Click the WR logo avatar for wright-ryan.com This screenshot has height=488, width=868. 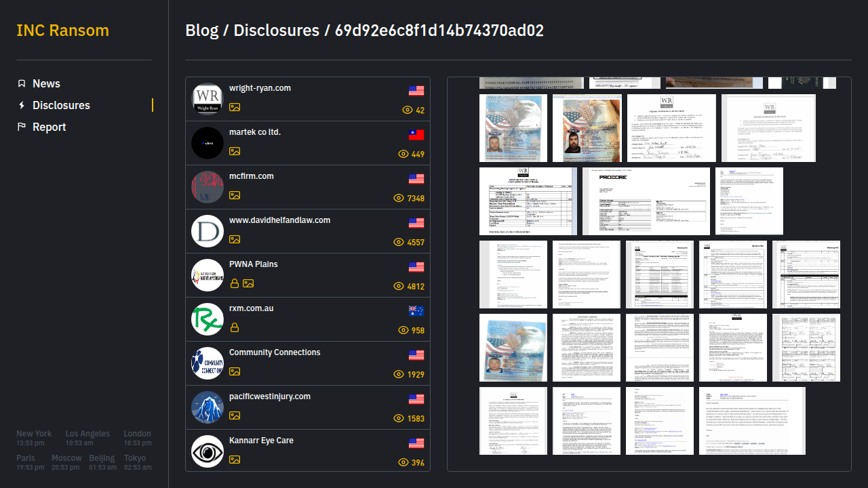pyautogui.click(x=208, y=99)
